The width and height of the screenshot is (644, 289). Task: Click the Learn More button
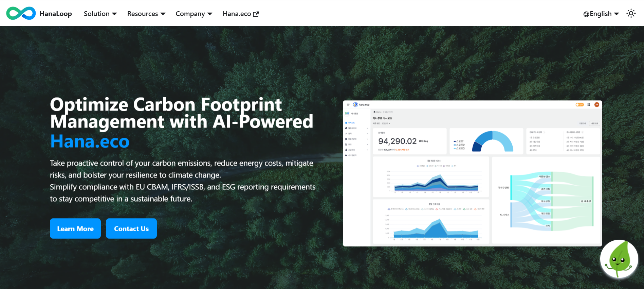(75, 228)
